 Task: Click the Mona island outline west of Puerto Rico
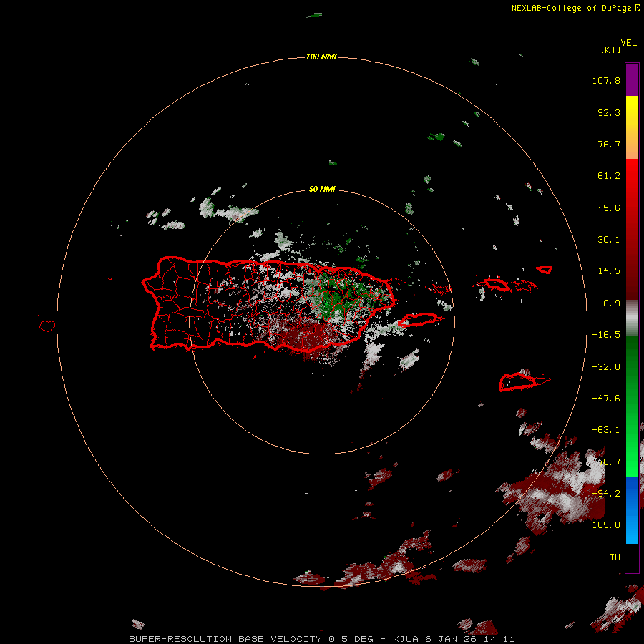pos(47,326)
